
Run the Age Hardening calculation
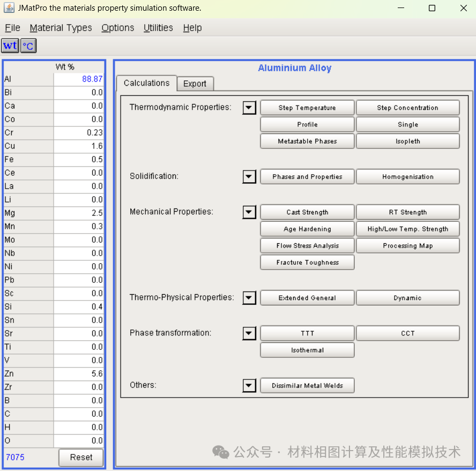(307, 229)
